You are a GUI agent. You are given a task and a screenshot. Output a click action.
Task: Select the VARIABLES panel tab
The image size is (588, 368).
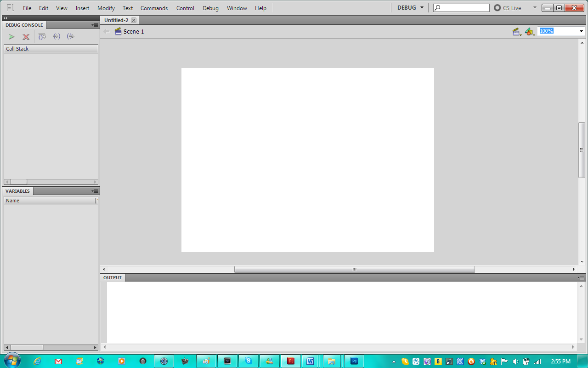(17, 191)
